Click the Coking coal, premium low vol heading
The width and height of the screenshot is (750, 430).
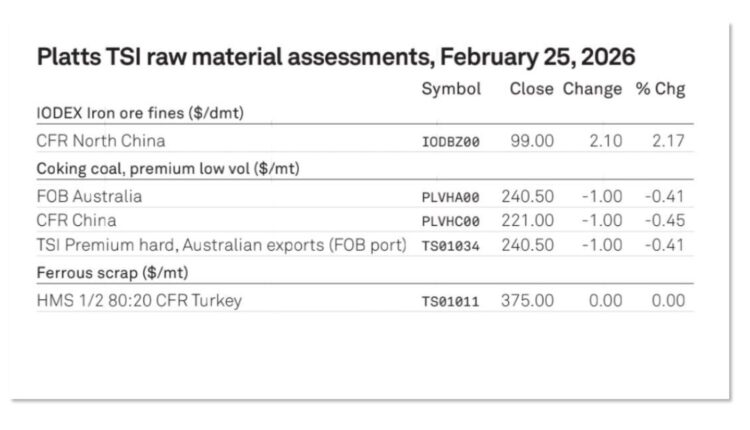(x=168, y=168)
